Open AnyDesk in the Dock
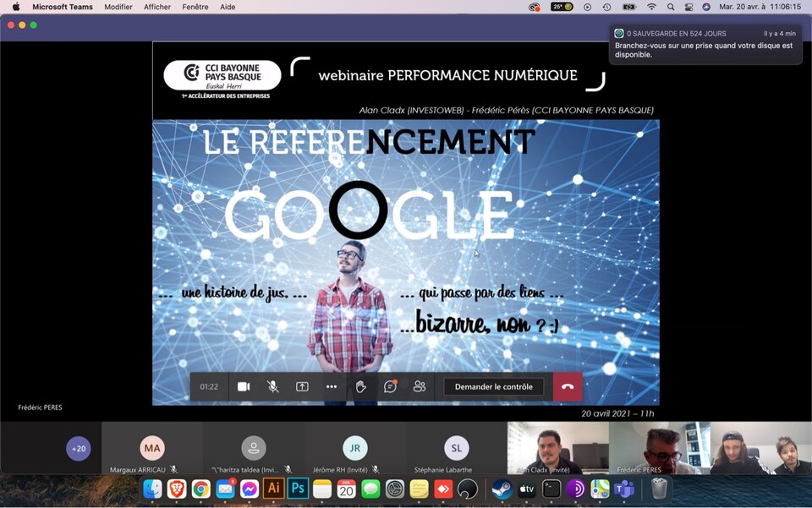 click(x=443, y=489)
